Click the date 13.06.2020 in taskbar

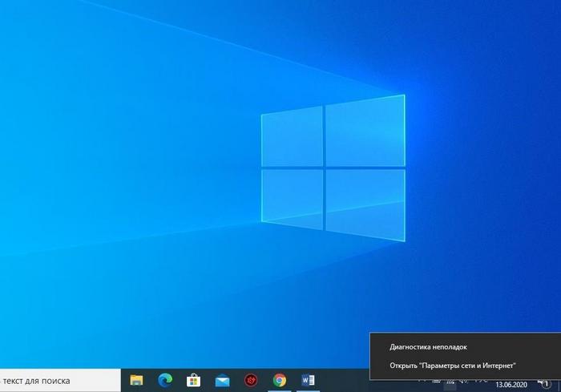(511, 385)
